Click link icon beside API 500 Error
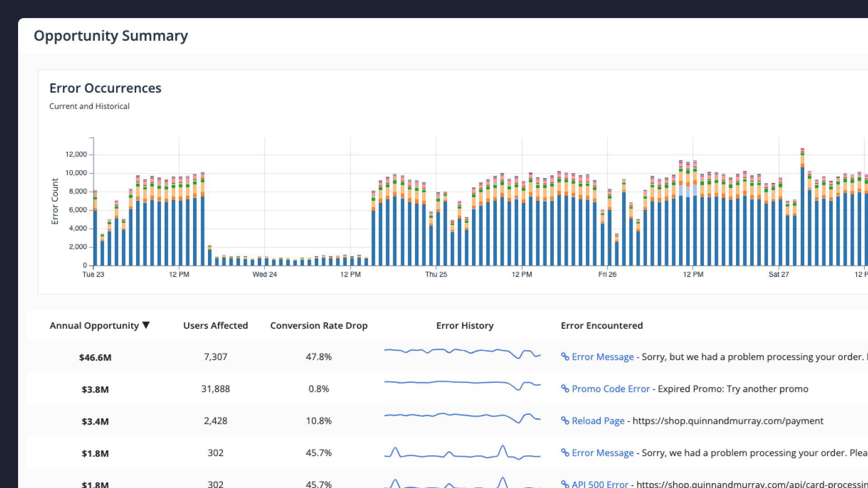Screen dimensions: 868x488 coord(565,484)
